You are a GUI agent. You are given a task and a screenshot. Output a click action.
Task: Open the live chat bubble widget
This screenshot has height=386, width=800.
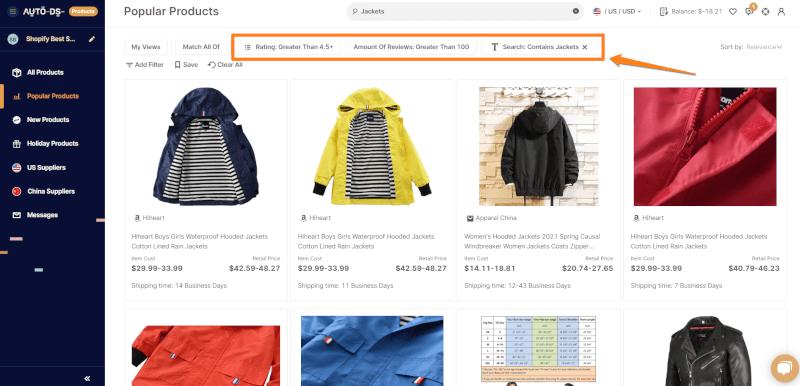point(784,368)
